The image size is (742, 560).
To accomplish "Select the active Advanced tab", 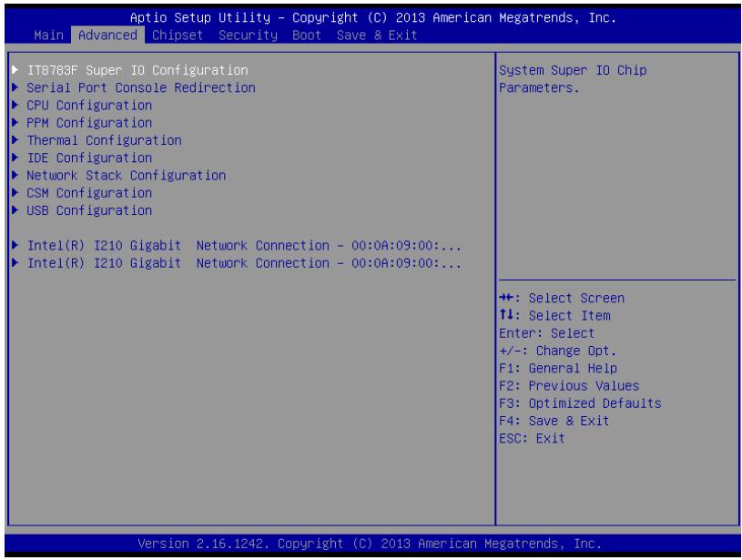I will pyautogui.click(x=108, y=35).
